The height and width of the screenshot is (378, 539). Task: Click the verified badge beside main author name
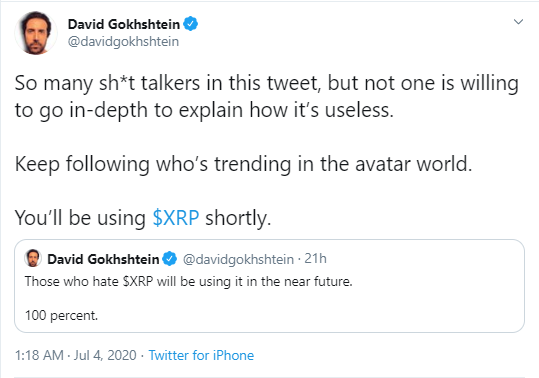pos(190,24)
